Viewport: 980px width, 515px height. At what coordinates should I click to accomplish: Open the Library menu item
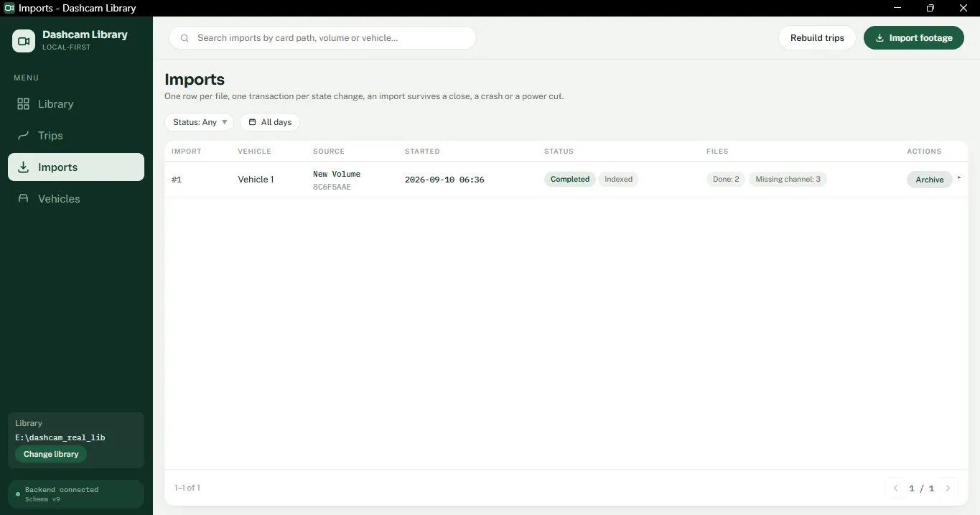pyautogui.click(x=76, y=104)
